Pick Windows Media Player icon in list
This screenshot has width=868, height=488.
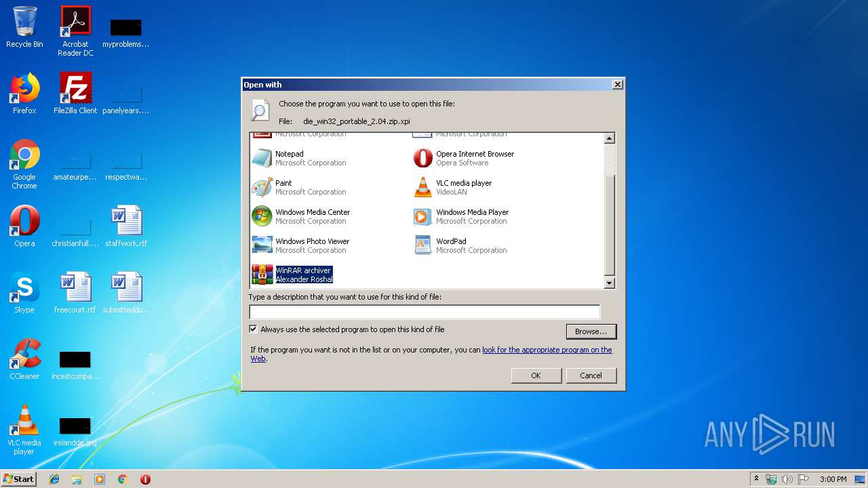pos(422,216)
